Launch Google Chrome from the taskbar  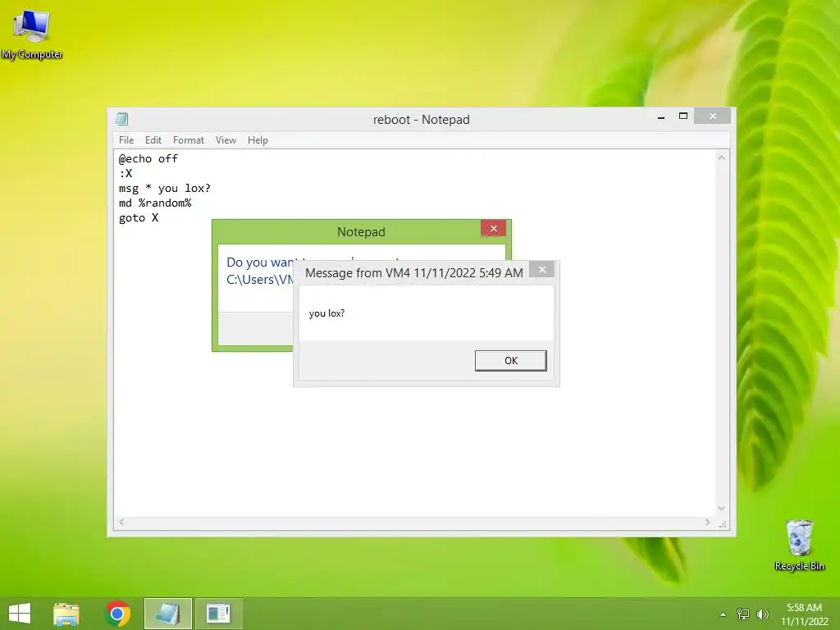click(x=117, y=614)
